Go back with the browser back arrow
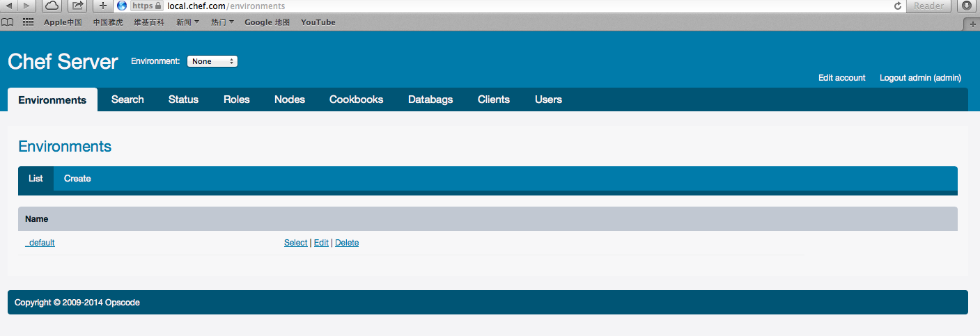980x336 pixels. tap(9, 6)
